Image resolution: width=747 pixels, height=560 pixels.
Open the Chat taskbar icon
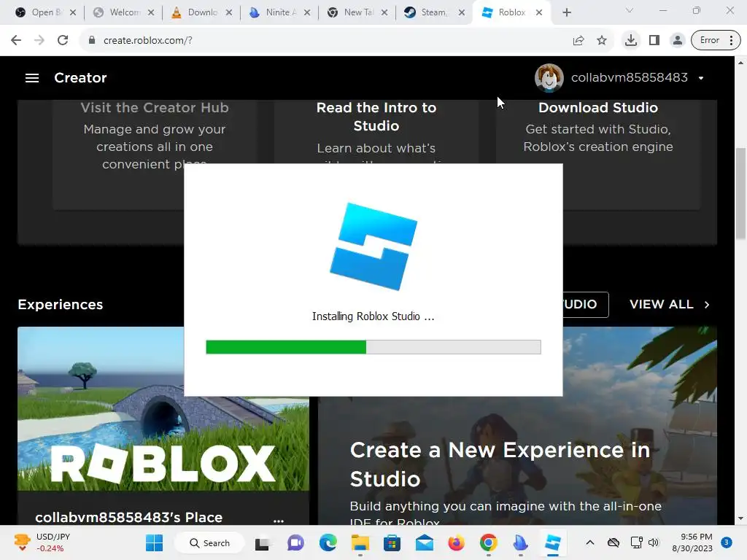point(295,542)
